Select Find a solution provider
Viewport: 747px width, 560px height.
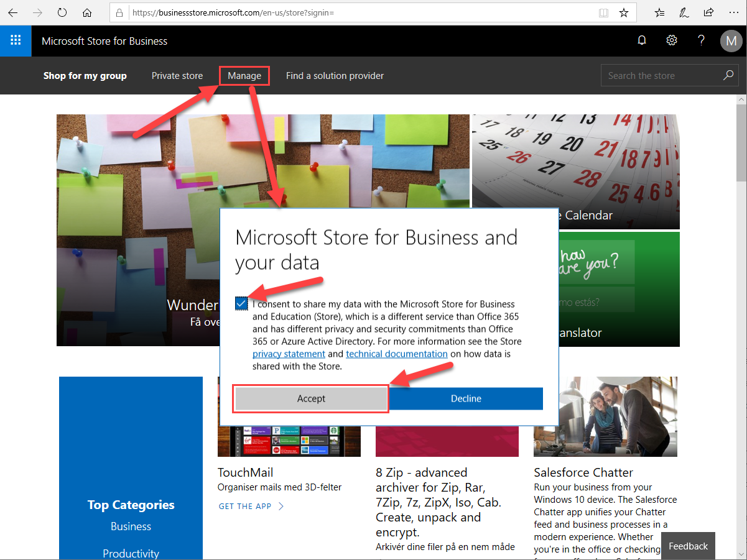[335, 75]
